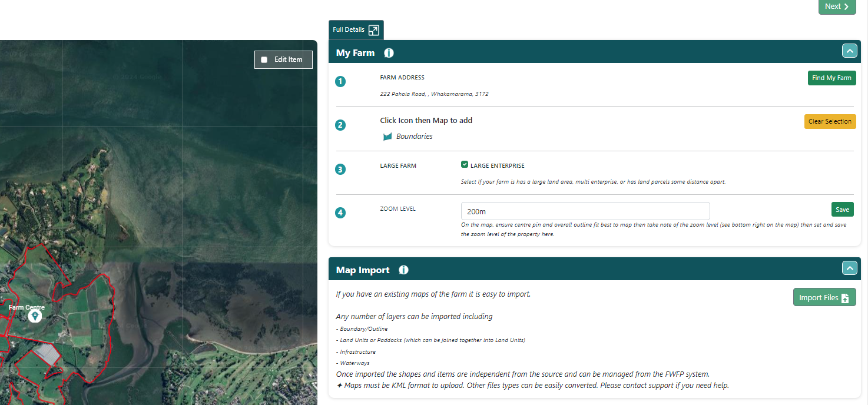Image resolution: width=868 pixels, height=405 pixels.
Task: Click the Full Details pop-out icon
Action: 374,30
